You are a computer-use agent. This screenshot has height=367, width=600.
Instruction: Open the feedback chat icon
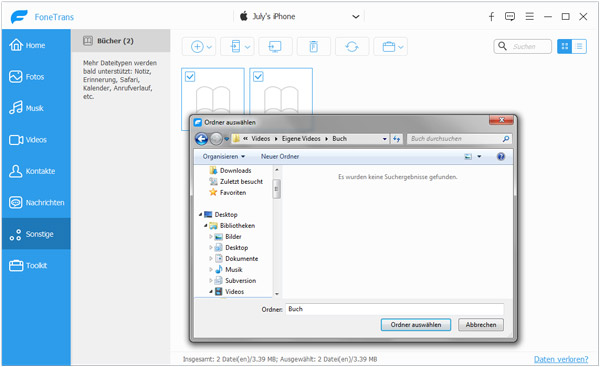[x=510, y=16]
